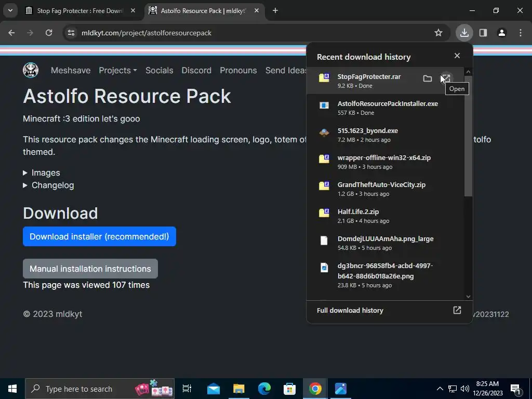532x399 pixels.
Task: Click the 515.1623_byond.exe download entry
Action: pyautogui.click(x=385, y=135)
